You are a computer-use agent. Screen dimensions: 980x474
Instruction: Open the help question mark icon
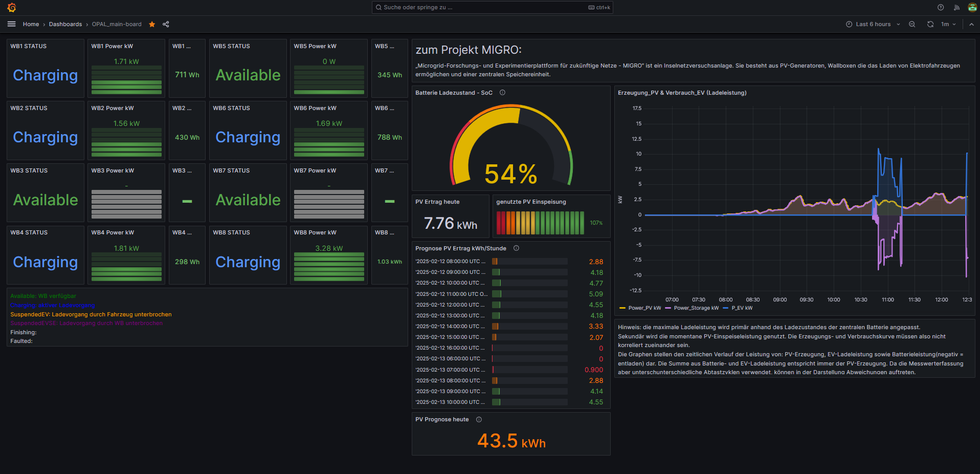[941, 8]
